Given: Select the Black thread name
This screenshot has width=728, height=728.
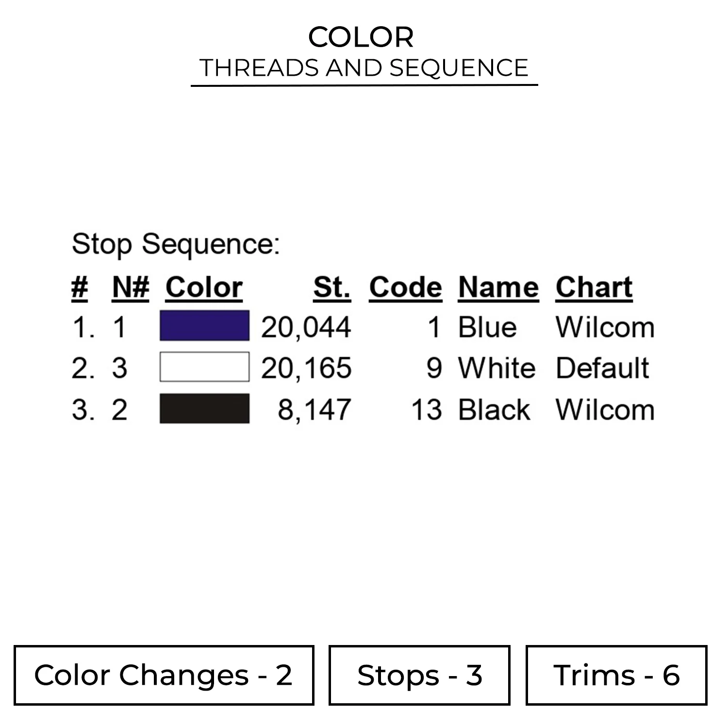Looking at the screenshot, I should 494,410.
